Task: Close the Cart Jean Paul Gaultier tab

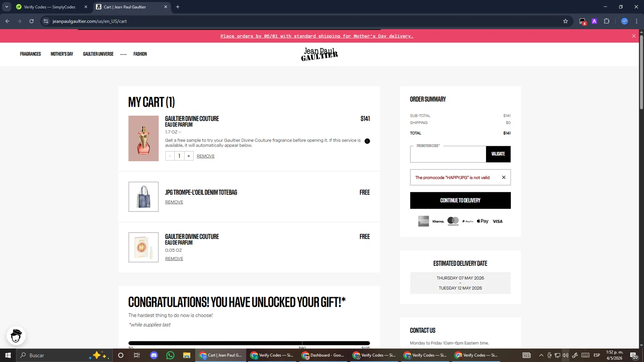Action: pos(166,7)
